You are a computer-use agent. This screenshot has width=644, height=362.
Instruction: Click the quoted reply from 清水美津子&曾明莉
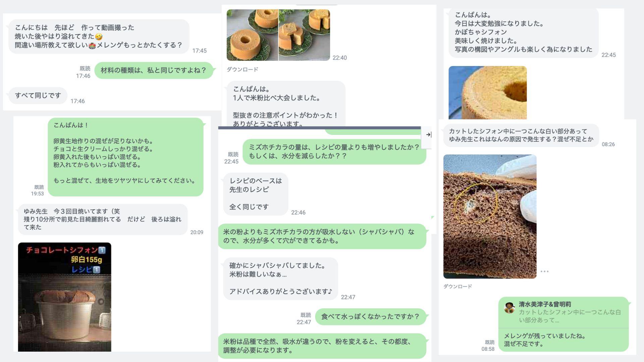tap(563, 312)
